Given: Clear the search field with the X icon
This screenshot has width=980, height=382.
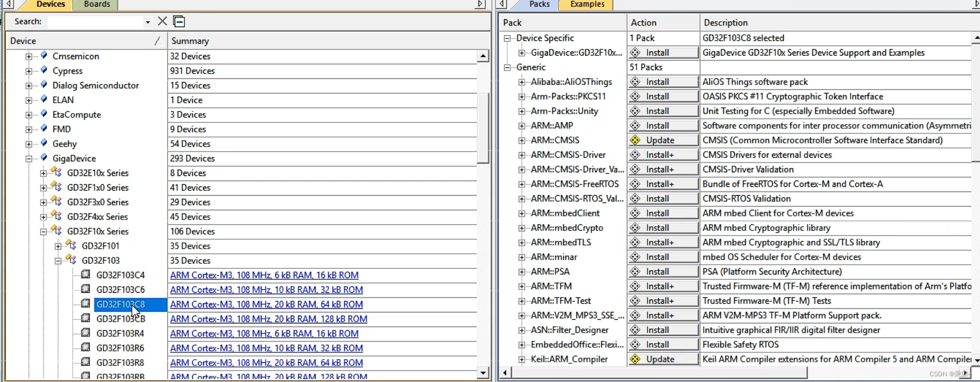Looking at the screenshot, I should click(163, 21).
